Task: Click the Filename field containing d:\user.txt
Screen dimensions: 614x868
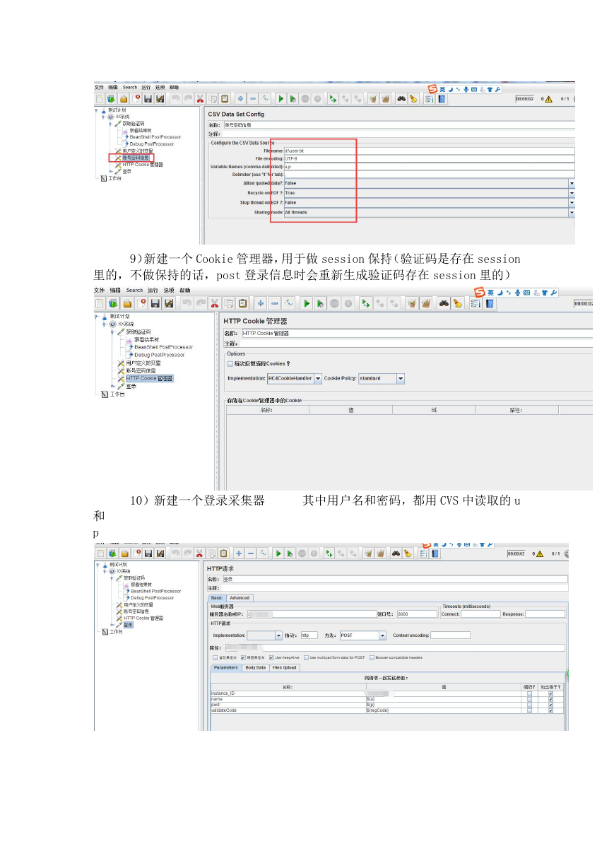Action: click(429, 151)
